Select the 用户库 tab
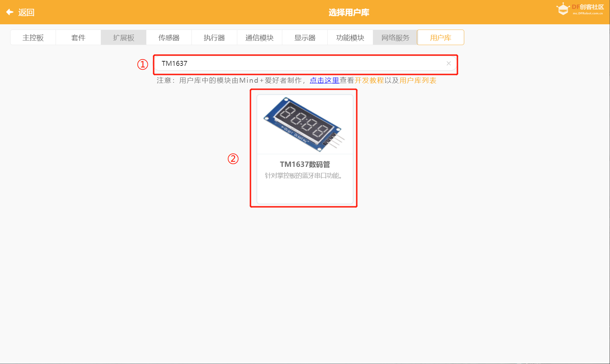The width and height of the screenshot is (610, 364). coord(441,38)
